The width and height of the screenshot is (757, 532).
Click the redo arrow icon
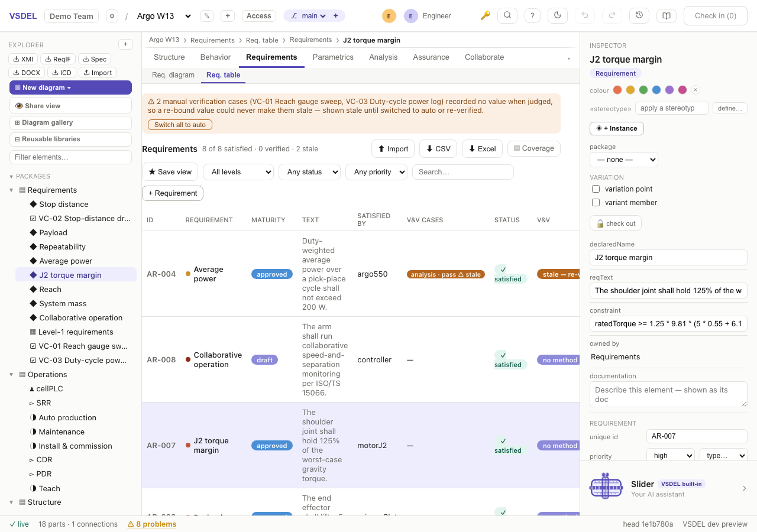click(x=612, y=15)
